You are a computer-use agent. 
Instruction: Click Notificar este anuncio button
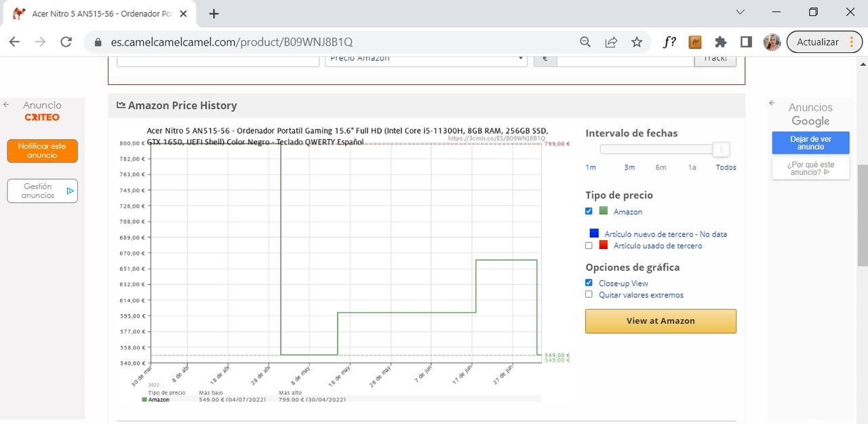42,151
